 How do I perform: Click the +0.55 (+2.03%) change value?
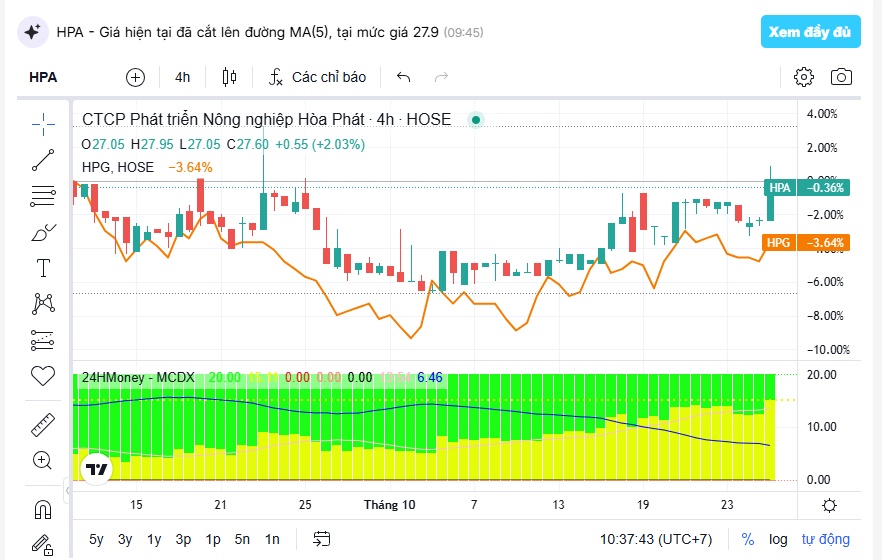320,144
